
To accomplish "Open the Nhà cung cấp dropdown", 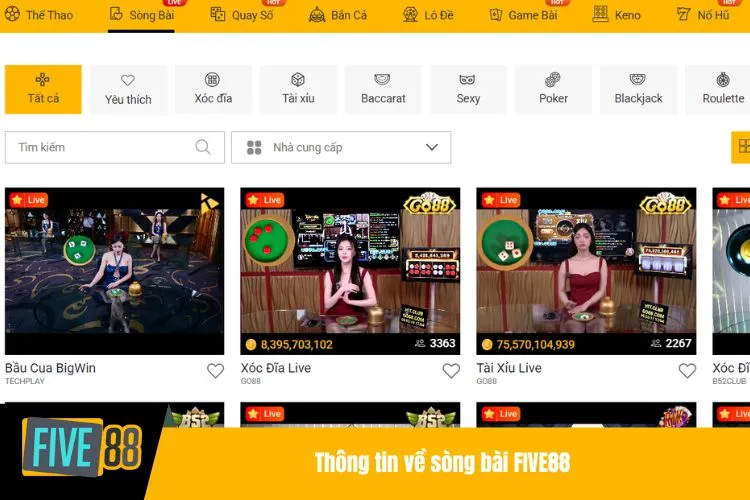I will [341, 147].
